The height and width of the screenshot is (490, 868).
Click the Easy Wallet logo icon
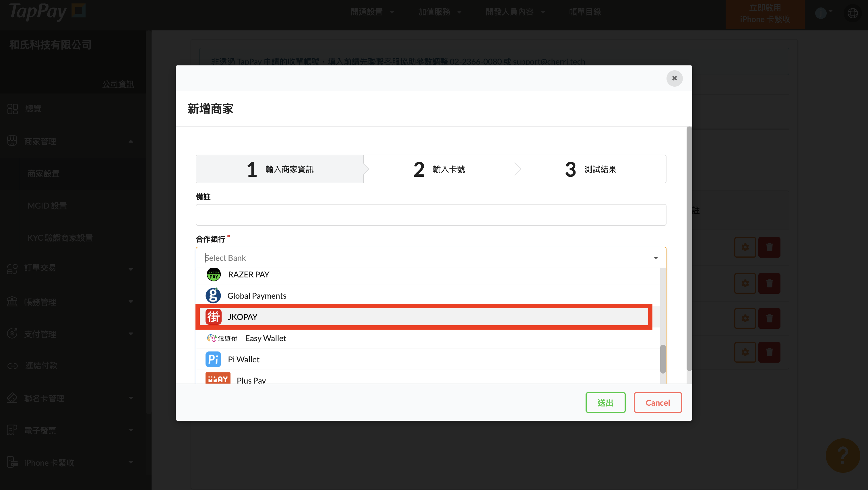(x=222, y=338)
